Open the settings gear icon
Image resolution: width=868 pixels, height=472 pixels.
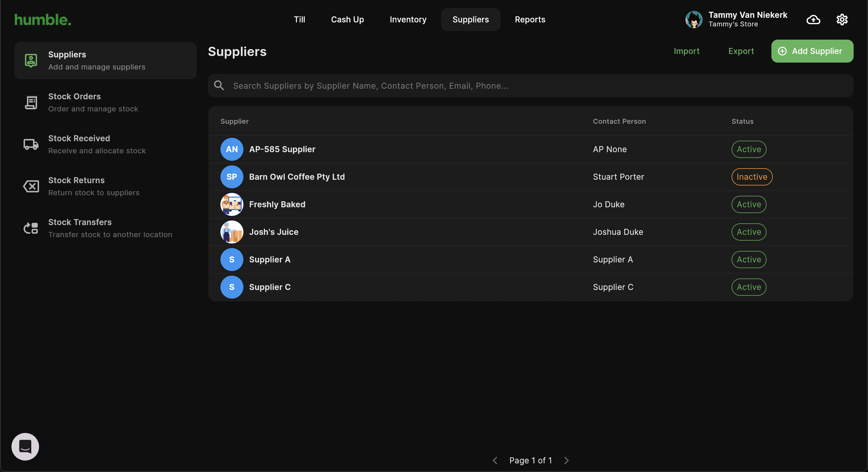[842, 20]
